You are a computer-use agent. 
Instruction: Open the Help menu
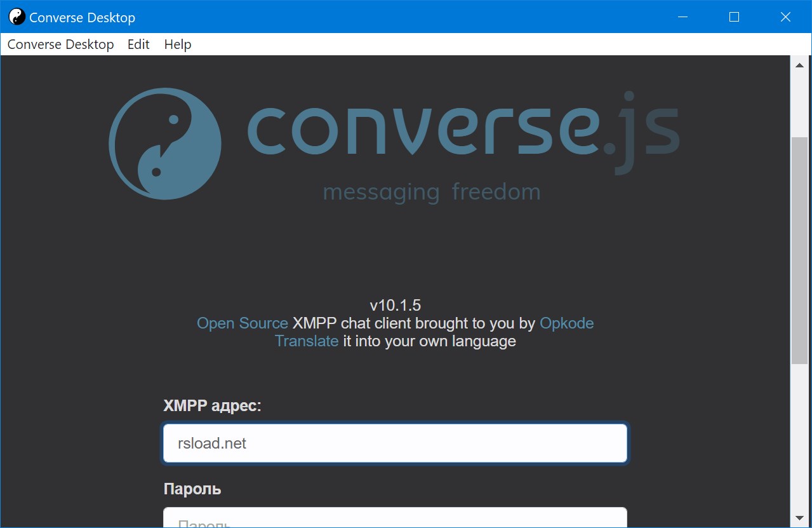[x=177, y=44]
